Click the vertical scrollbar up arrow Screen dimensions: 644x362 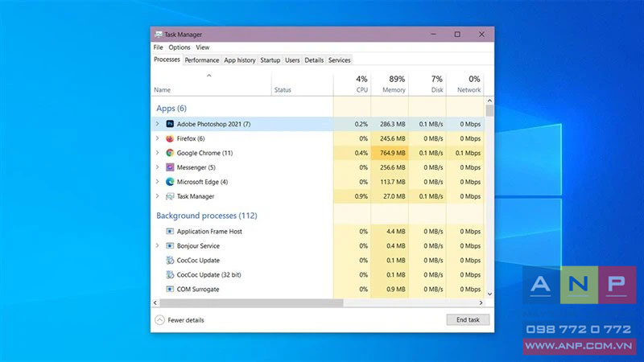point(489,101)
